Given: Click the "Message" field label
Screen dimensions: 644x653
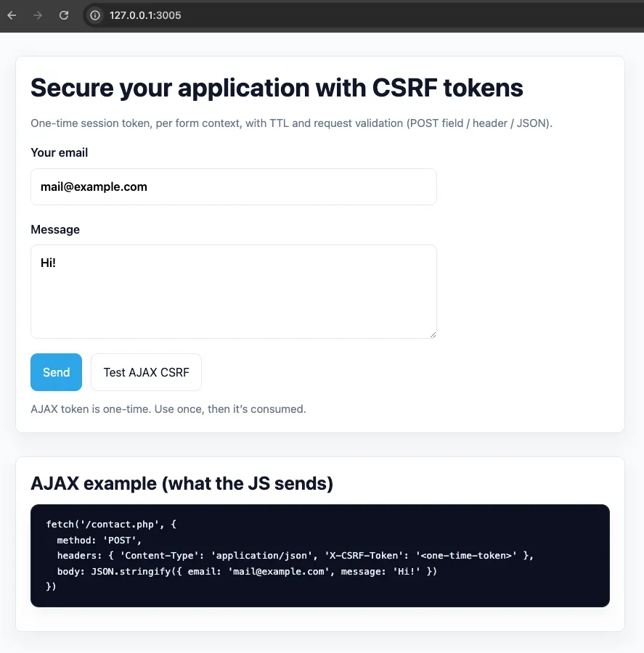Looking at the screenshot, I should click(x=55, y=229).
